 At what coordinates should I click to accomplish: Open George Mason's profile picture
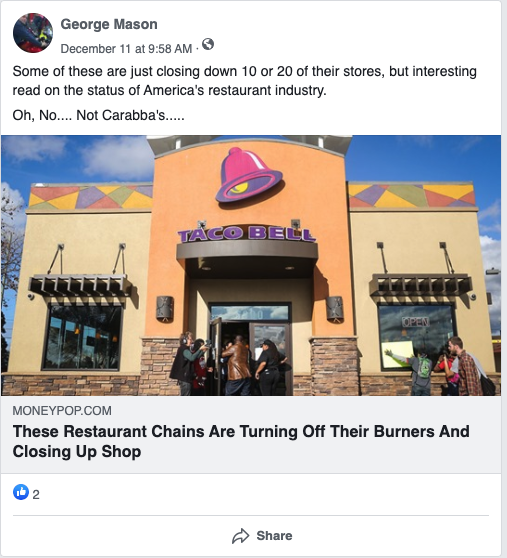(x=33, y=33)
